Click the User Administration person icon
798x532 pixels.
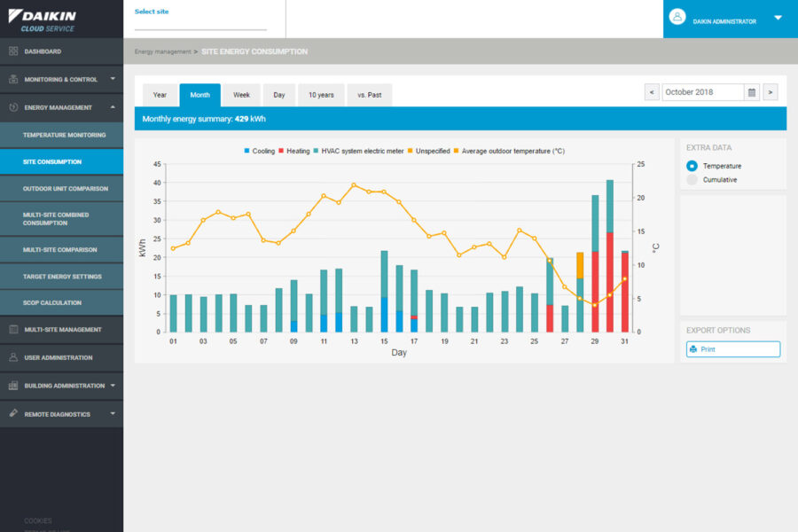[x=13, y=357]
